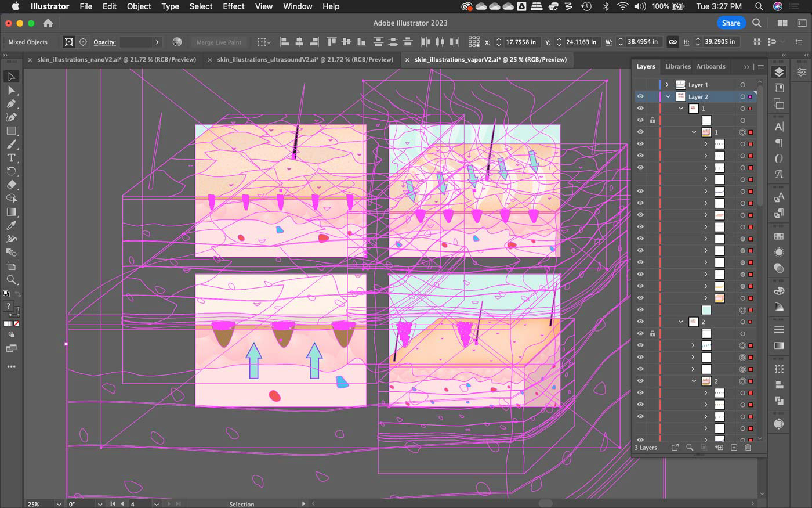
Task: Open the Properties panel sliders icon
Action: pyautogui.click(x=801, y=72)
